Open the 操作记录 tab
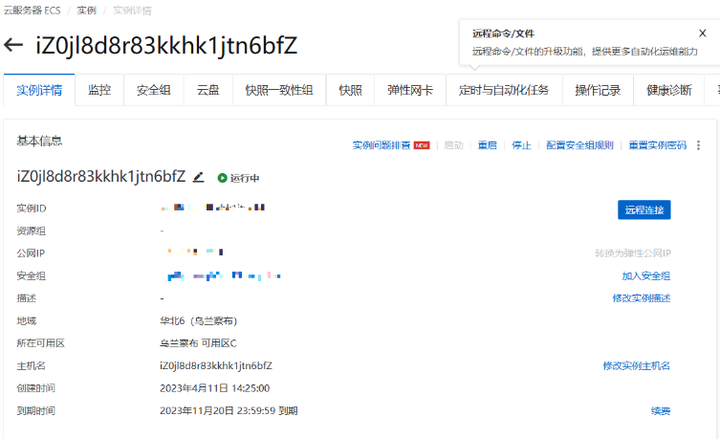The height and width of the screenshot is (439, 720). (598, 90)
